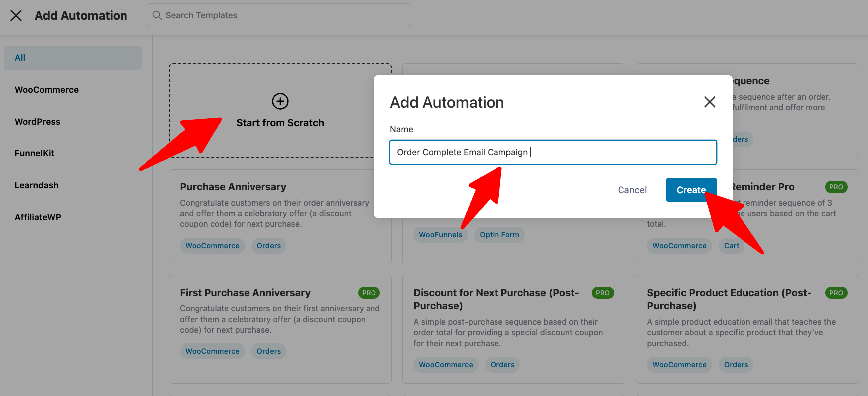Click the plus icon in Start from Scratch
The width and height of the screenshot is (868, 396).
coord(280,101)
